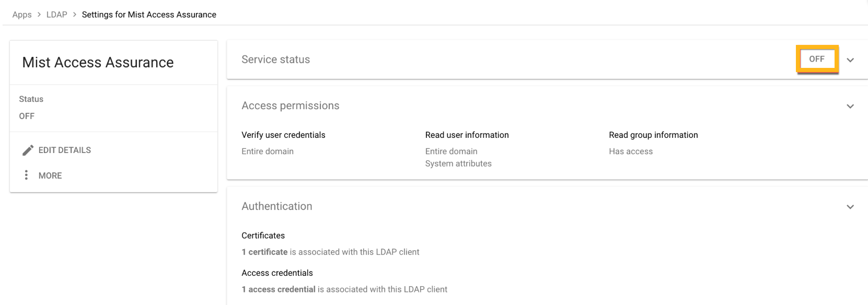Click the Mist Access Assurance title
Screen dimensions: 868x305
point(98,63)
